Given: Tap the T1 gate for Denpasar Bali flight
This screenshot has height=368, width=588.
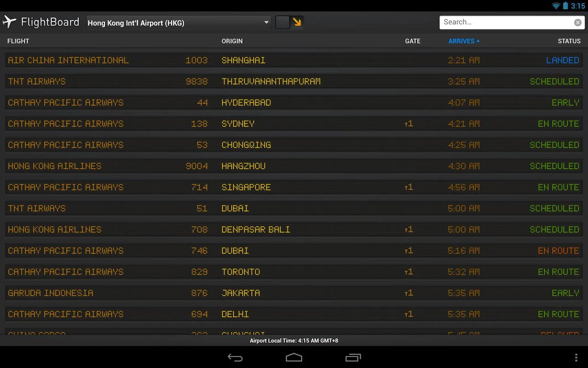Looking at the screenshot, I should pyautogui.click(x=408, y=230).
